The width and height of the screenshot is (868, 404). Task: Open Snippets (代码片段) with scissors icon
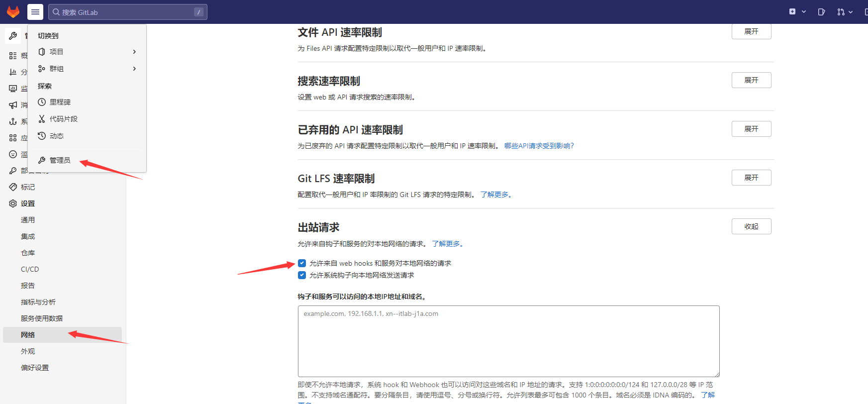coord(63,119)
